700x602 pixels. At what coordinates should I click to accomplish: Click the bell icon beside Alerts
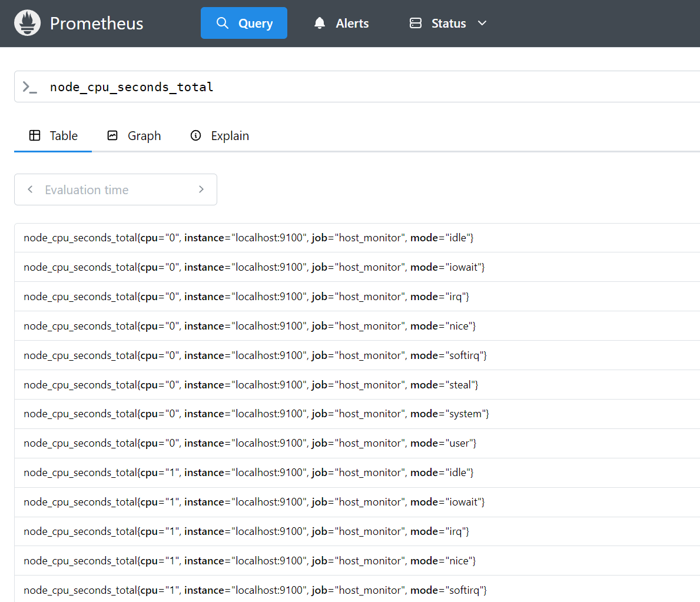(320, 23)
